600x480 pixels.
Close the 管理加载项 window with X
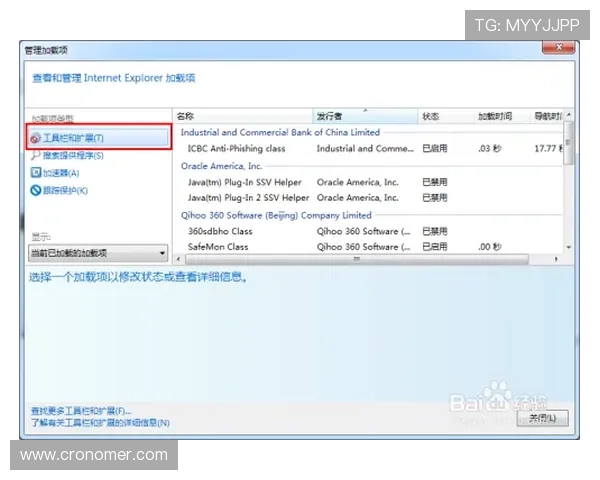coord(558,47)
